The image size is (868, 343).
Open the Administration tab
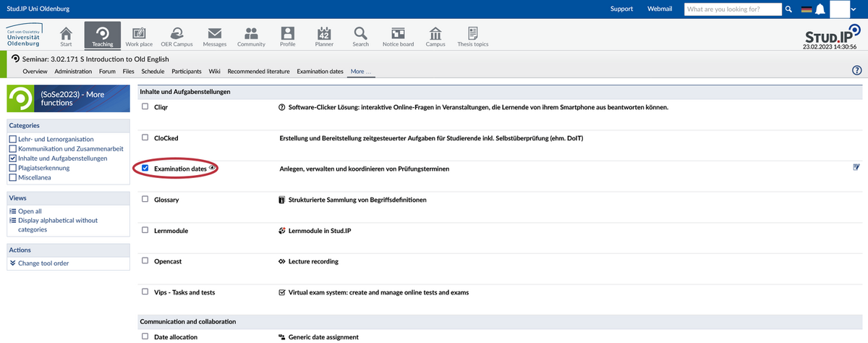pos(73,72)
